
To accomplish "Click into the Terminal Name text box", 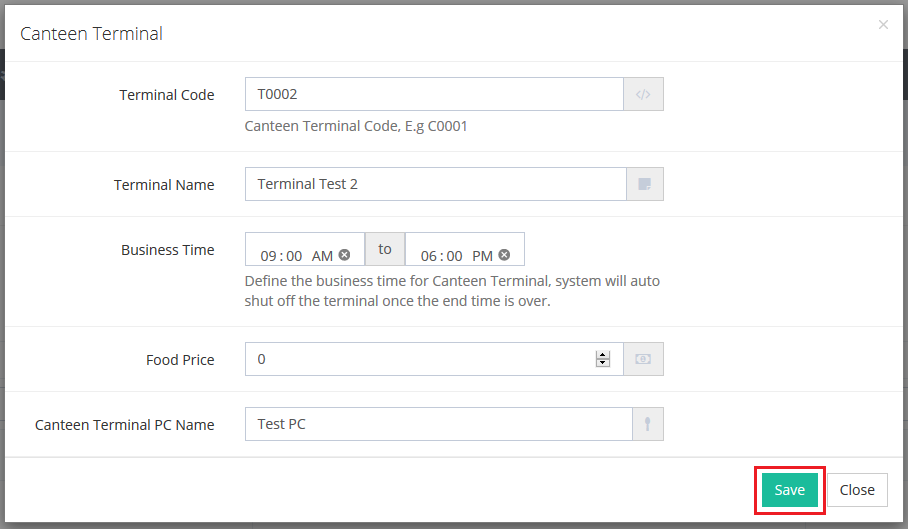I will click(434, 184).
